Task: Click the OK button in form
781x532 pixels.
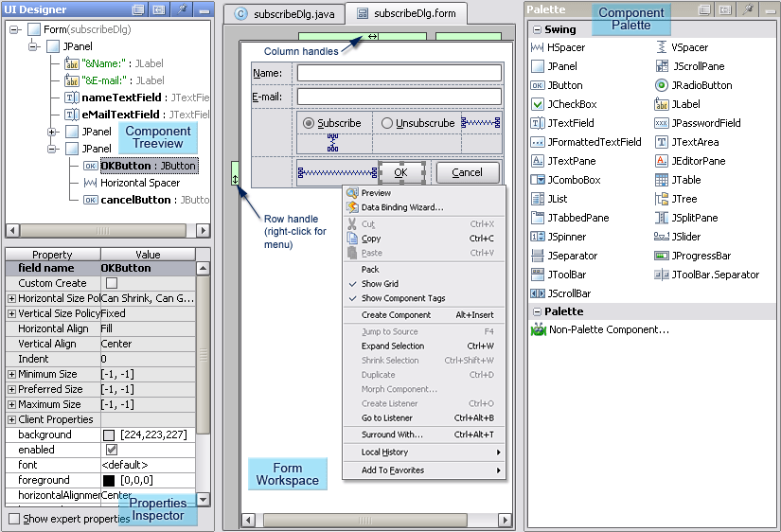Action: [x=400, y=172]
